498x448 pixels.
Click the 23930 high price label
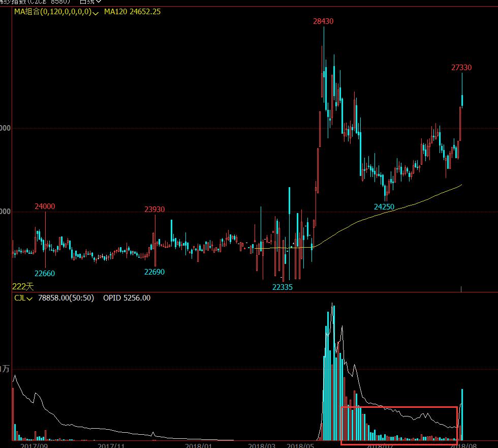tap(154, 210)
